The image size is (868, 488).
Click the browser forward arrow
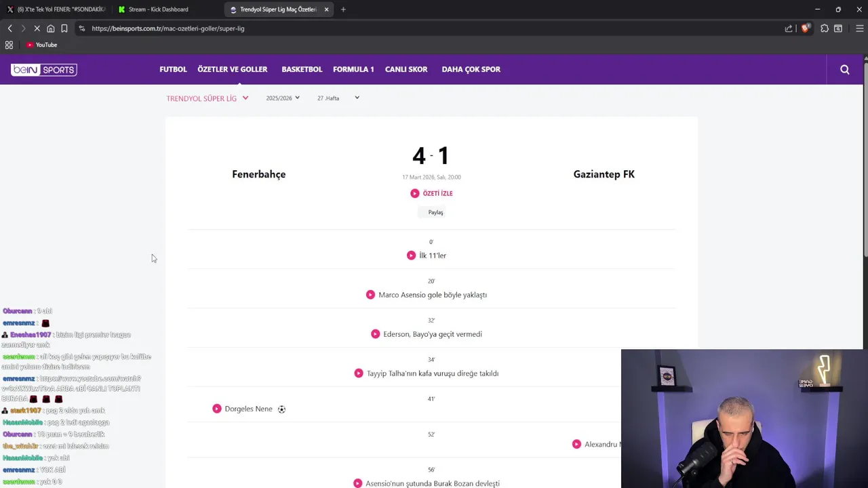tap(22, 28)
